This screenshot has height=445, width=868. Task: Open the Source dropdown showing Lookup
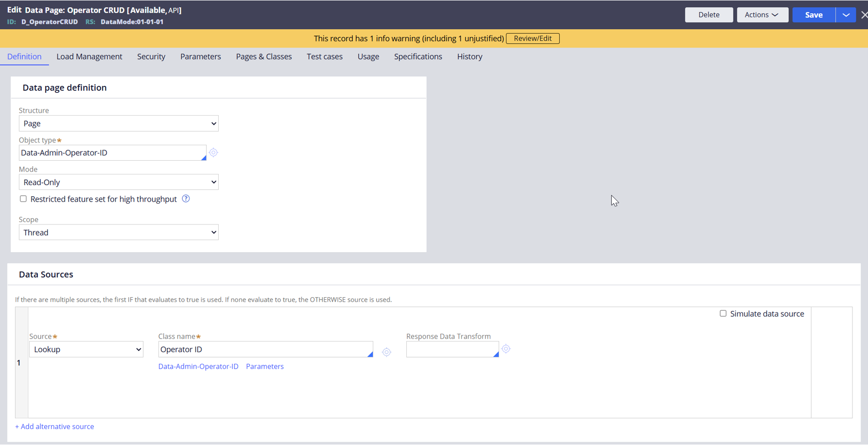(86, 349)
